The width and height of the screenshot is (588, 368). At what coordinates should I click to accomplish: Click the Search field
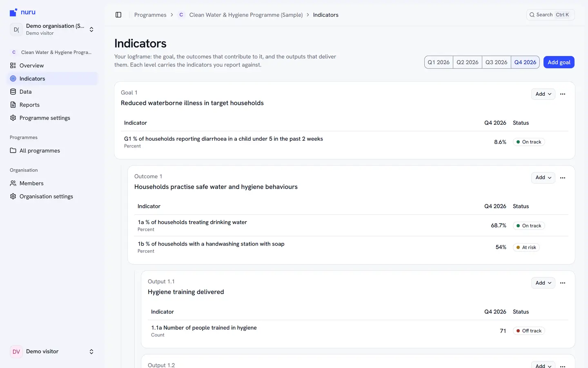550,15
